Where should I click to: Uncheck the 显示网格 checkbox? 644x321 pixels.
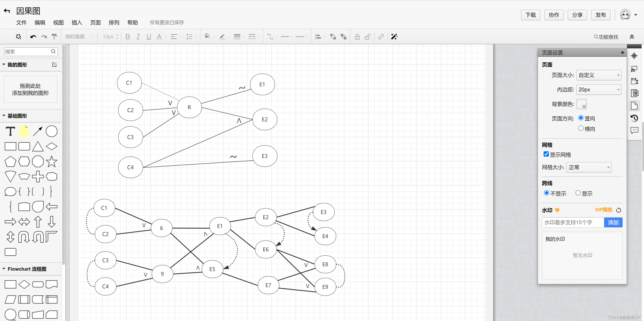click(546, 154)
